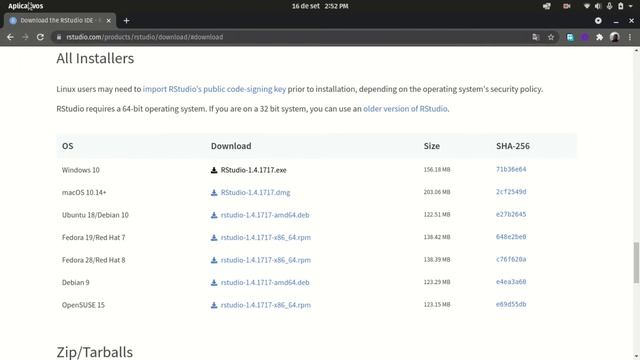The width and height of the screenshot is (640, 360).
Task: Open SHA-256 hash c76f620a link
Action: pyautogui.click(x=511, y=259)
